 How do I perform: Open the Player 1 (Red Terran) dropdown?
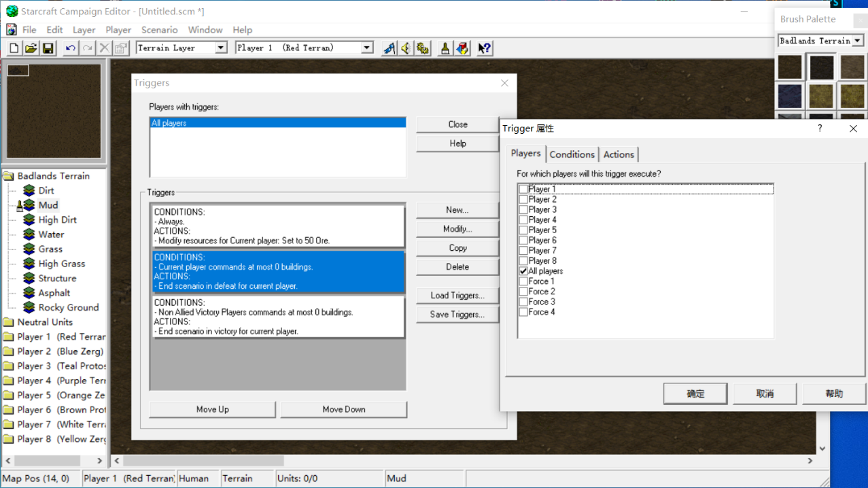coord(367,48)
